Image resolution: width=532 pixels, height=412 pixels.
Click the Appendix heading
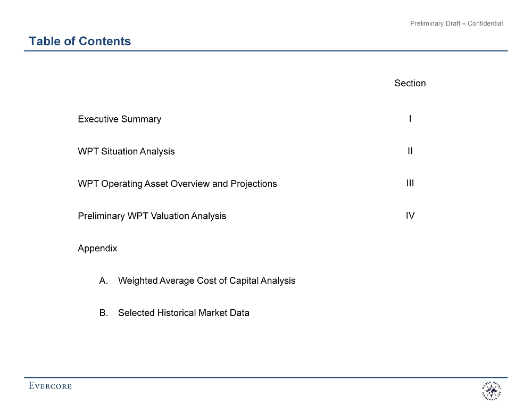(x=97, y=249)
